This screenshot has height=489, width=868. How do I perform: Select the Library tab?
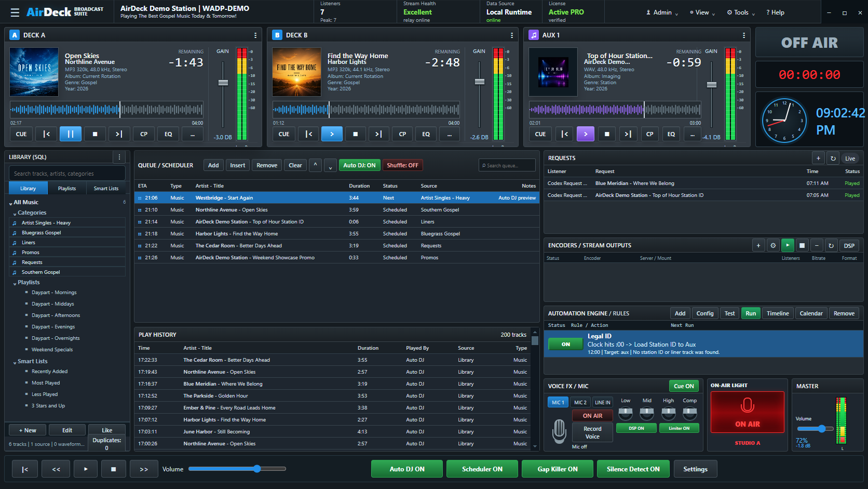coord(28,188)
